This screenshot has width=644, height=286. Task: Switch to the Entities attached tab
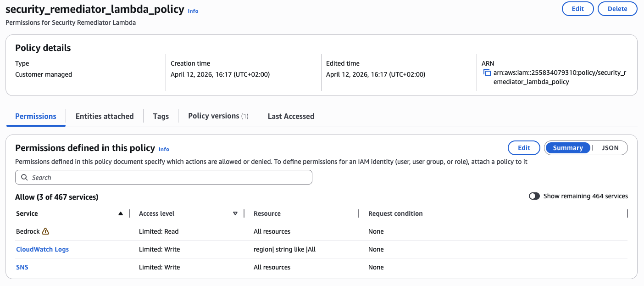(x=104, y=116)
